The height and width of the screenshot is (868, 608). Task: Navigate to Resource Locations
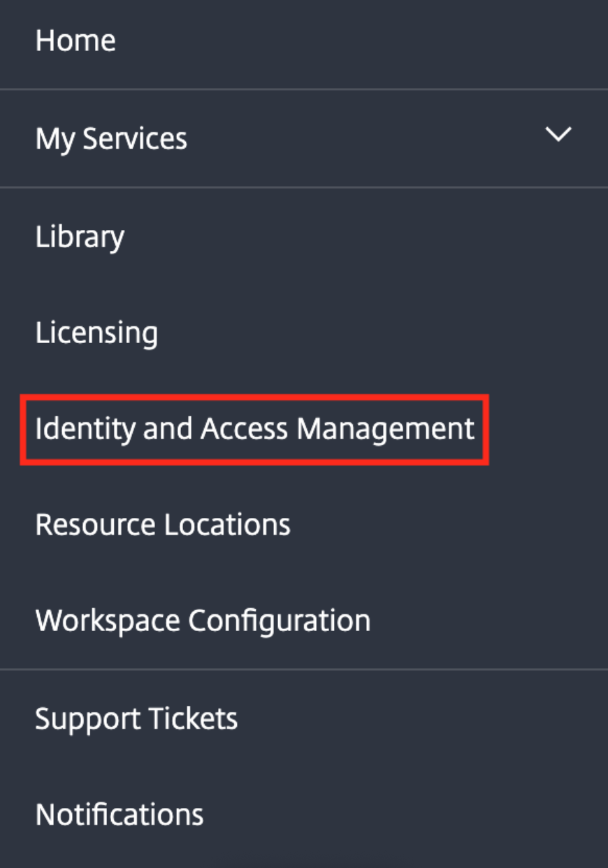tap(163, 524)
